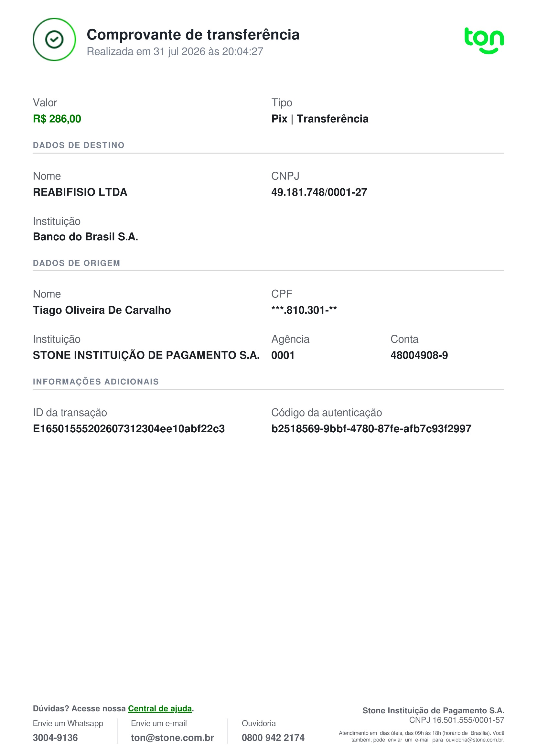Click Banco do Brasil S.A. institution

85,237
